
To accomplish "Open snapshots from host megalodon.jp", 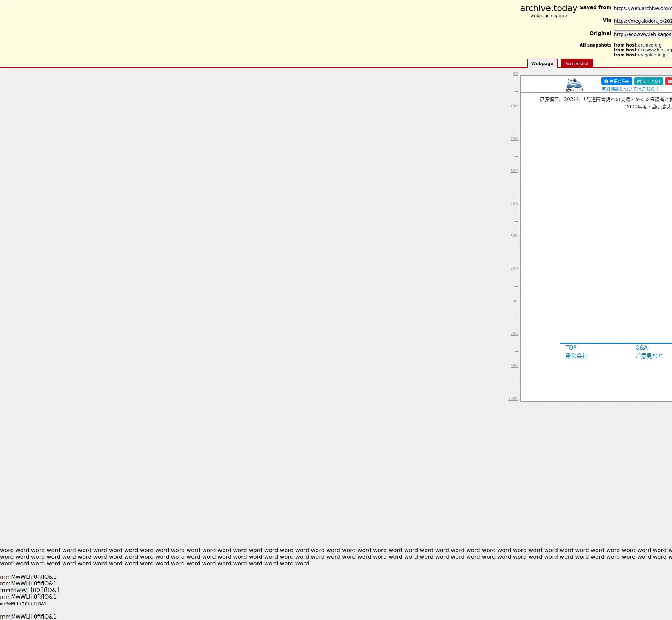I will click(652, 55).
